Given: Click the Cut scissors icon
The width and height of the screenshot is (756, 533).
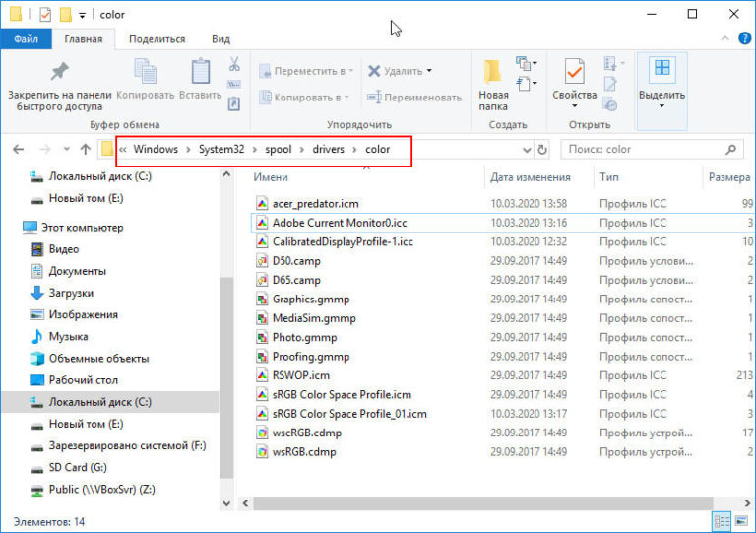Looking at the screenshot, I should coord(234,65).
